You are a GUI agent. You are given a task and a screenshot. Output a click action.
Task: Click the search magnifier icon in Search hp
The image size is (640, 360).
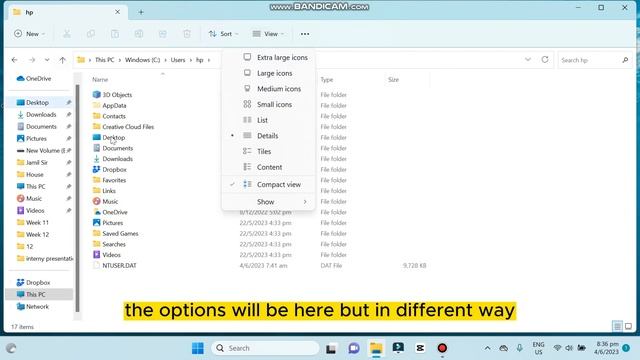pos(625,60)
